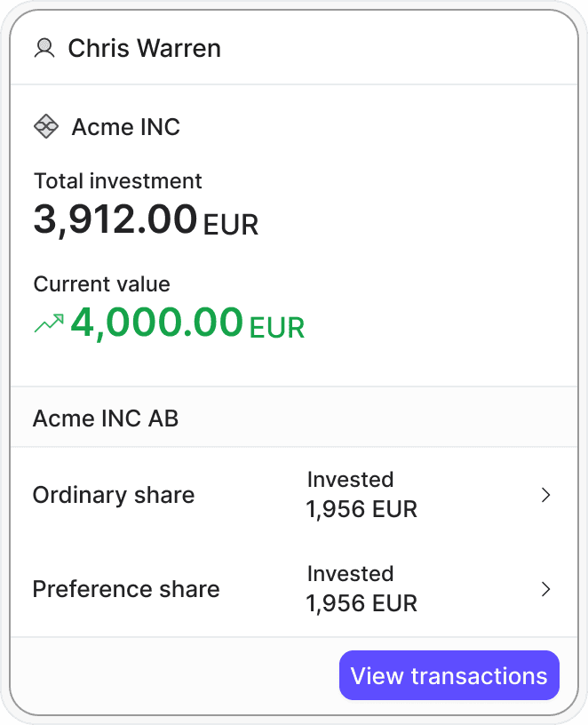
Task: Select the Acme INC AB section header
Action: pyautogui.click(x=106, y=418)
